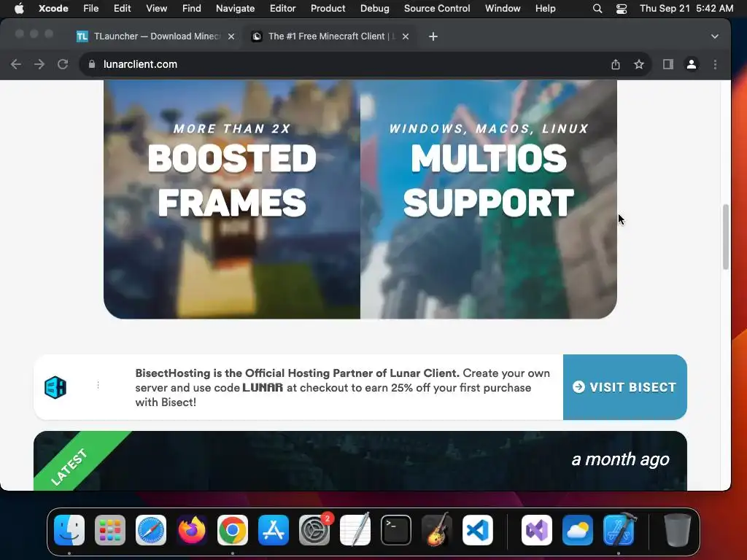Open the Apple menu
This screenshot has height=560, width=747.
[19, 9]
